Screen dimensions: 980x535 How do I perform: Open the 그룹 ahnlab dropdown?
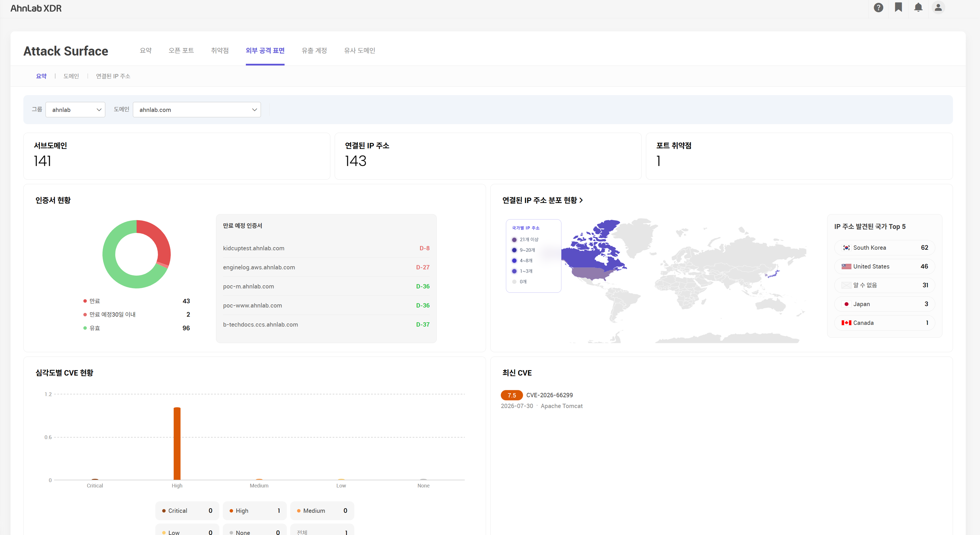[75, 110]
